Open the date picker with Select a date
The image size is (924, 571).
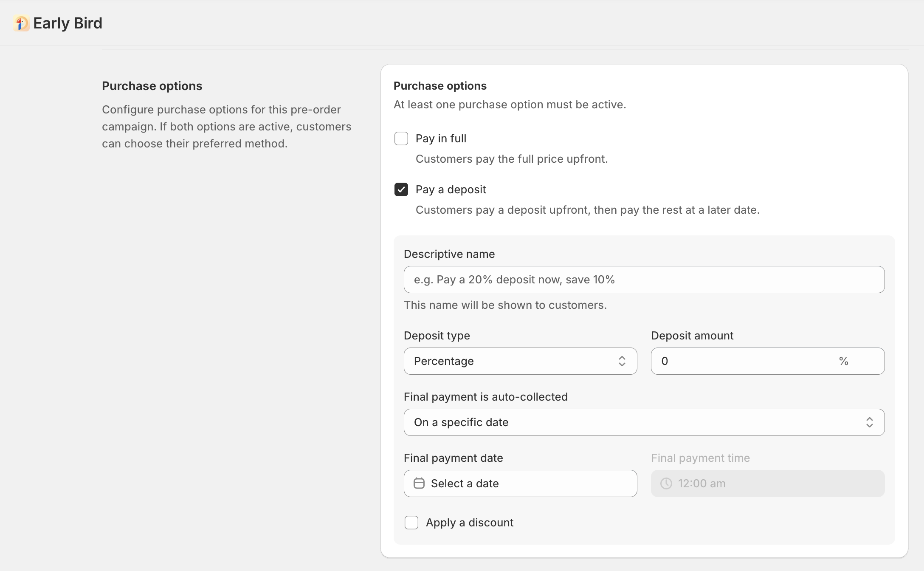(x=520, y=483)
